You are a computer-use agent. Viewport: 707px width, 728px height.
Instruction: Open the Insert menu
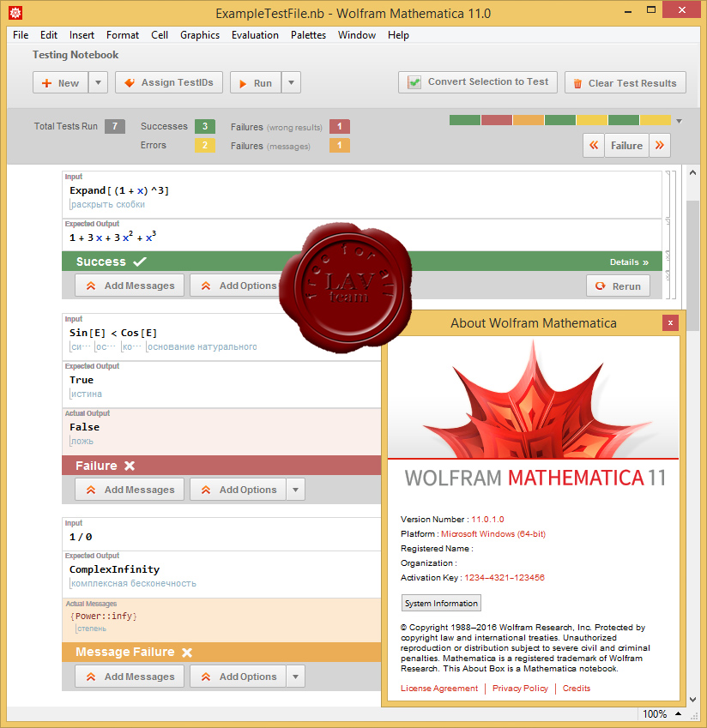(82, 35)
